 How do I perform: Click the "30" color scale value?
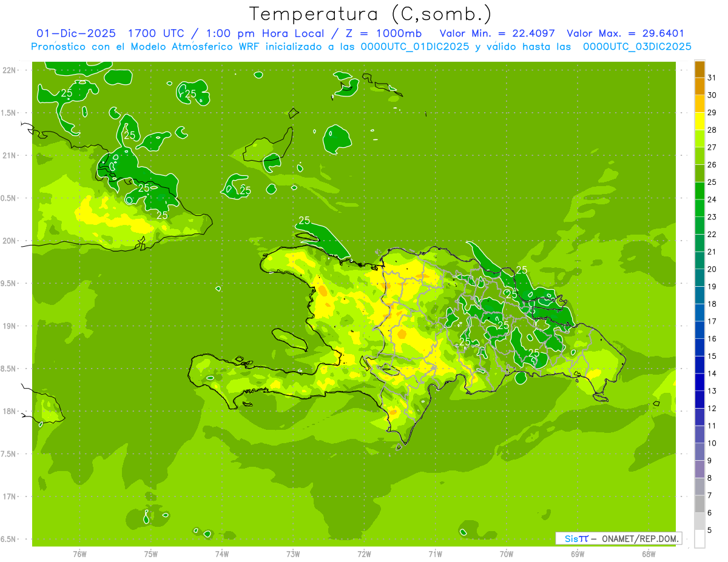pyautogui.click(x=712, y=95)
